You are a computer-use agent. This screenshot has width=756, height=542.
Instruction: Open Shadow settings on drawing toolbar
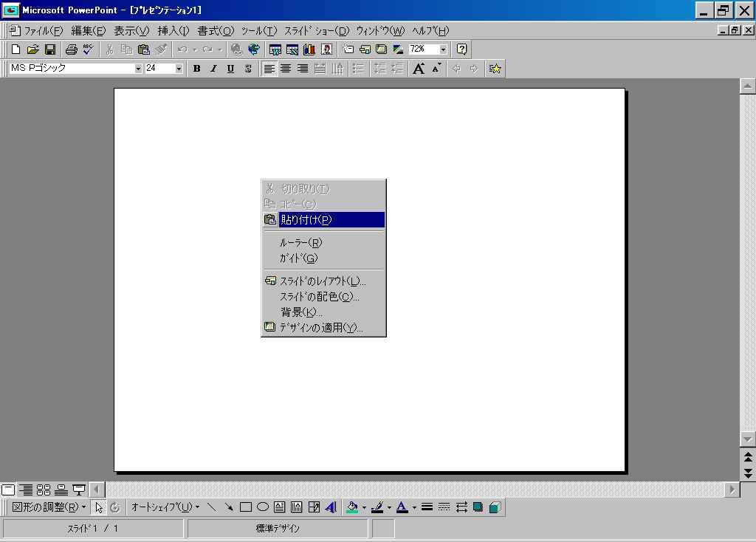478,507
